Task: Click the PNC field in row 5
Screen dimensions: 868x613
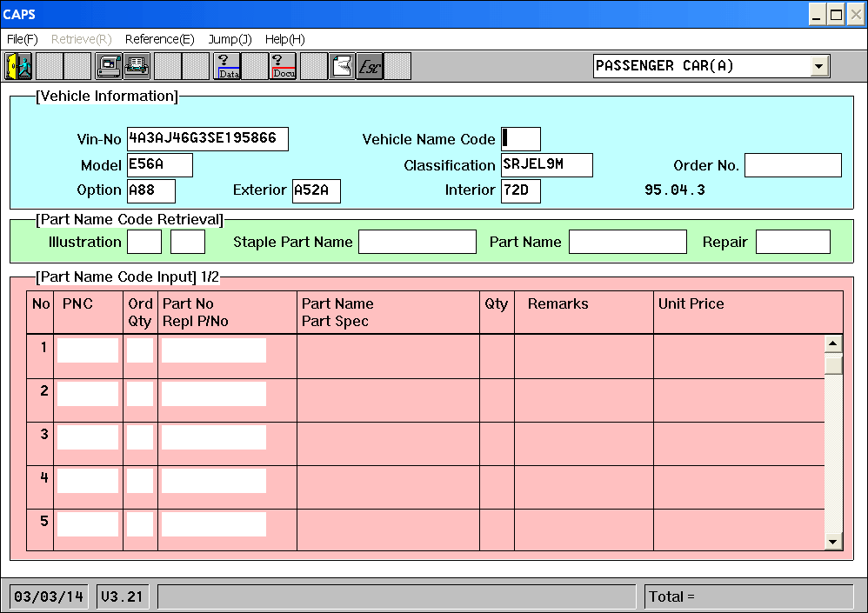Action: [x=88, y=524]
